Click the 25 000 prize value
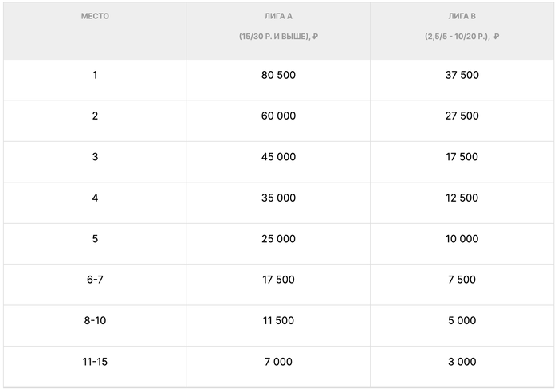This screenshot has height=392, width=558. pyautogui.click(x=278, y=239)
